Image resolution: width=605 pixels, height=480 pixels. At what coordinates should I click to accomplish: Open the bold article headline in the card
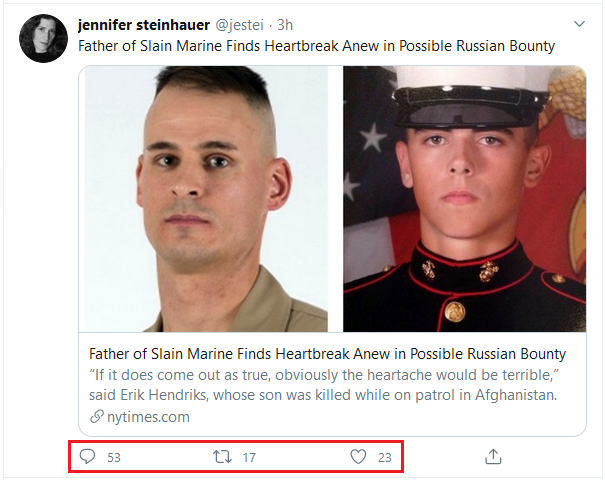[x=327, y=354]
